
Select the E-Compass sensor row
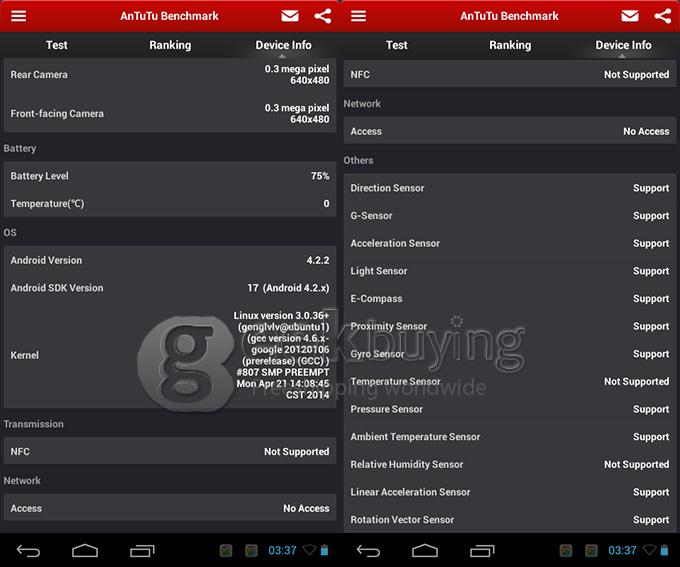510,299
